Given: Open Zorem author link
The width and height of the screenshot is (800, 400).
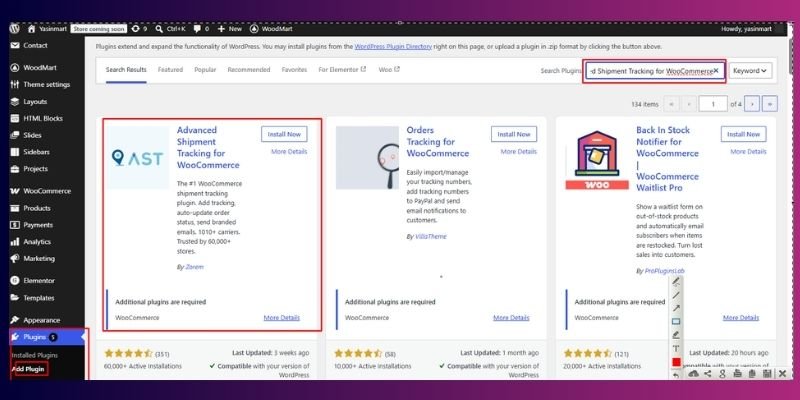Looking at the screenshot, I should coord(194,267).
